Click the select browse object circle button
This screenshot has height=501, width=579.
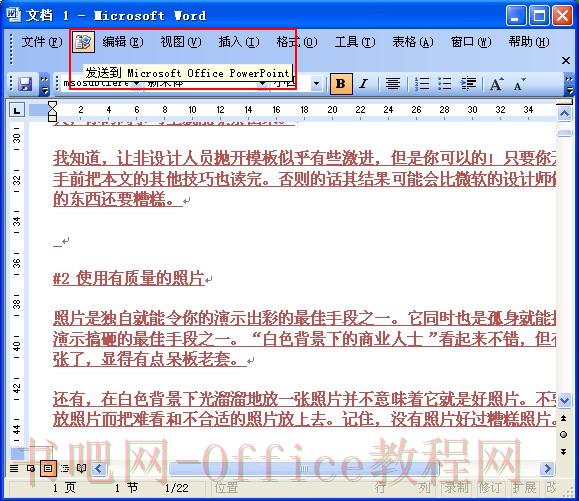click(563, 435)
